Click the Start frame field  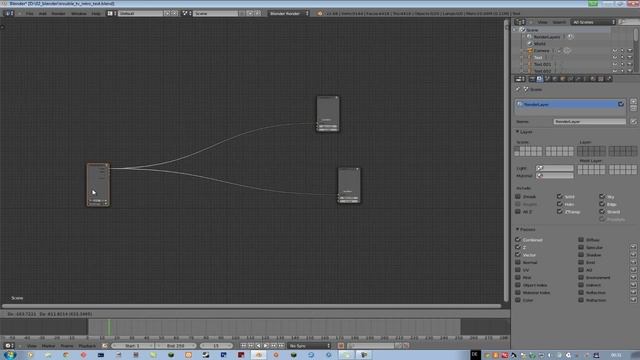tap(133, 346)
